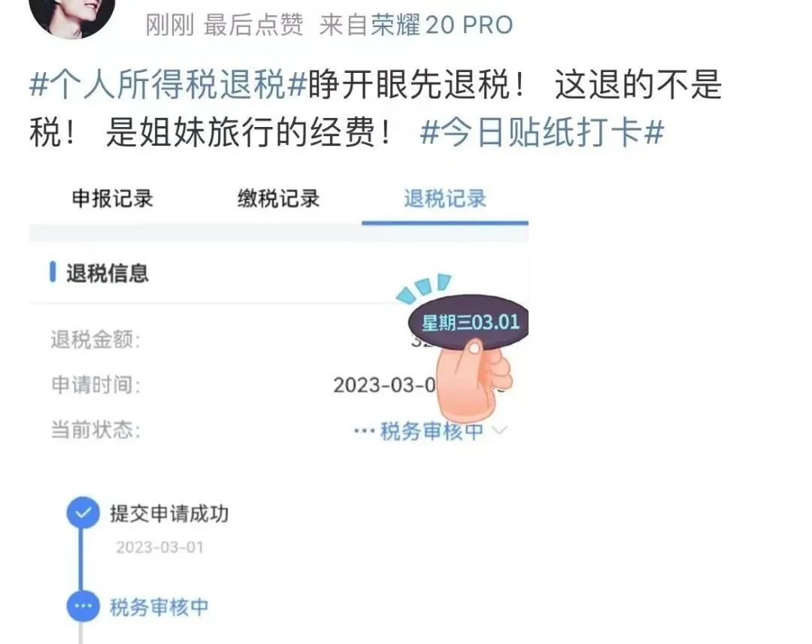Open the poster's profile avatar
The image size is (812, 644).
point(72,16)
